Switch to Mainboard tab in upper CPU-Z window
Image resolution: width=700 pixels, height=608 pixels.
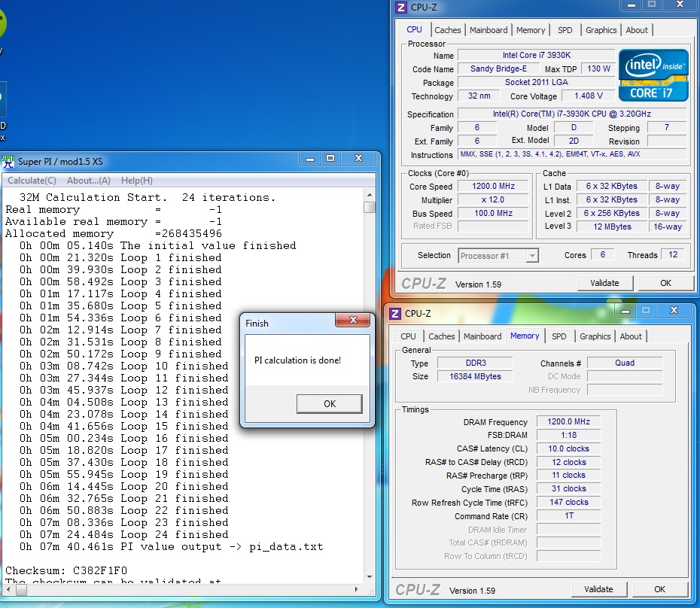coord(488,30)
